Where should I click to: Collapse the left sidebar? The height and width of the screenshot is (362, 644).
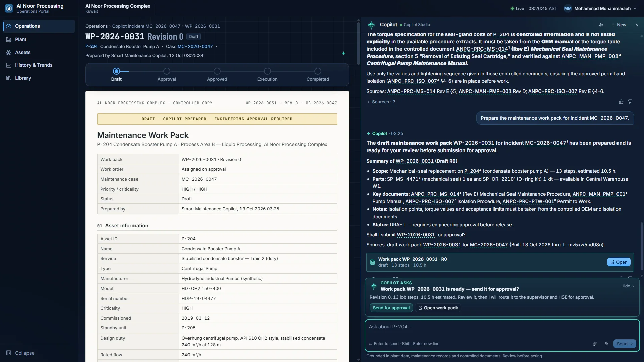pyautogui.click(x=20, y=353)
